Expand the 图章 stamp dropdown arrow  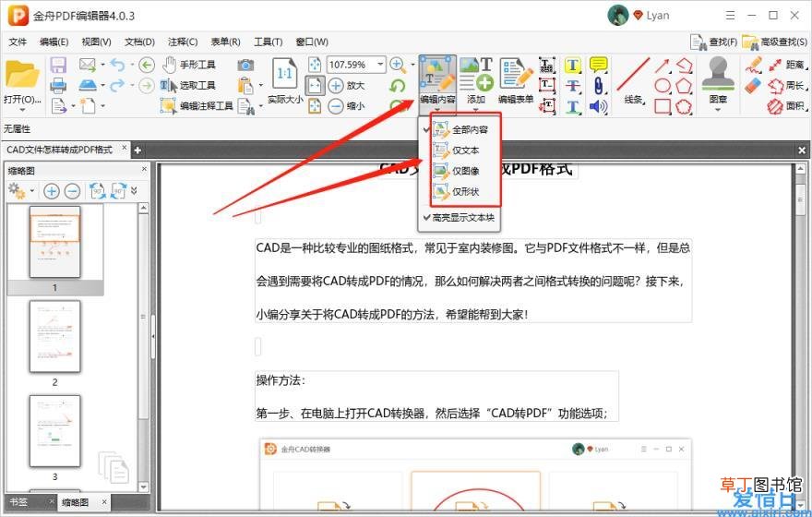coord(718,109)
